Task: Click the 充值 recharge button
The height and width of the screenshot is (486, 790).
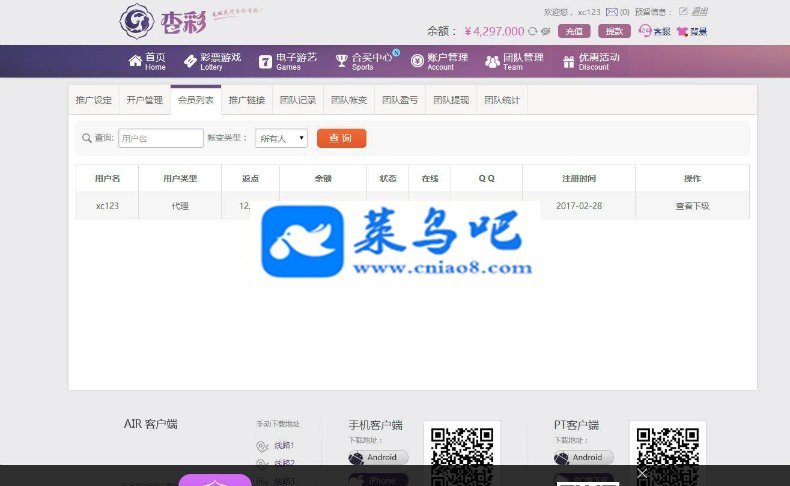Action: pos(574,31)
